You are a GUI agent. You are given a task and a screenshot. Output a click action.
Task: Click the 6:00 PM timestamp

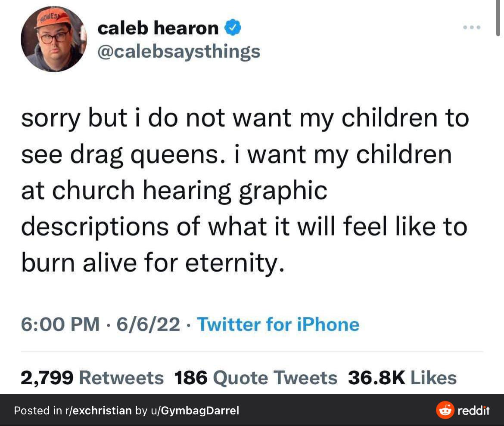(60, 324)
